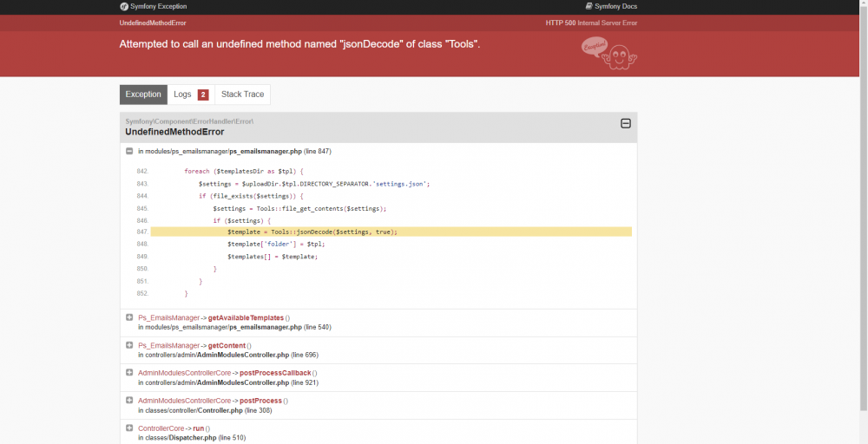868x444 pixels.
Task: Click the Symfony Docs book icon
Action: 589,6
